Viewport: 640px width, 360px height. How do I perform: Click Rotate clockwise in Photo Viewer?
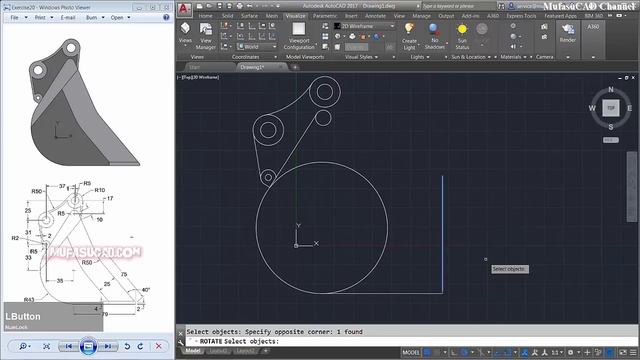pyautogui.click(x=140, y=346)
